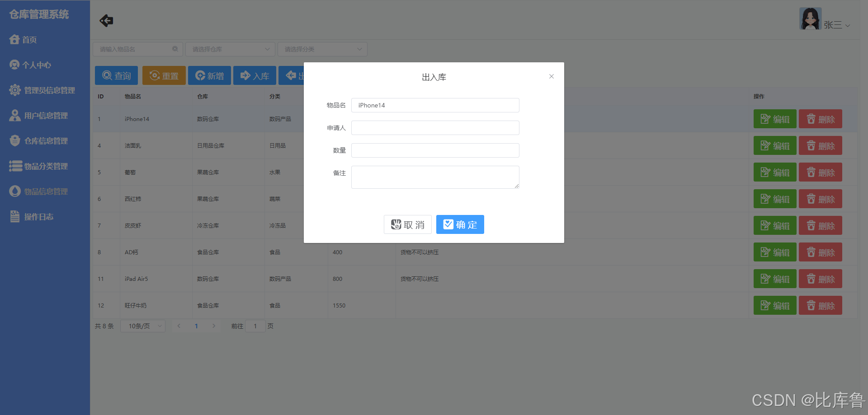Screen dimensions: 868x415
Task: Click the 入库 inbound button
Action: [x=255, y=75]
